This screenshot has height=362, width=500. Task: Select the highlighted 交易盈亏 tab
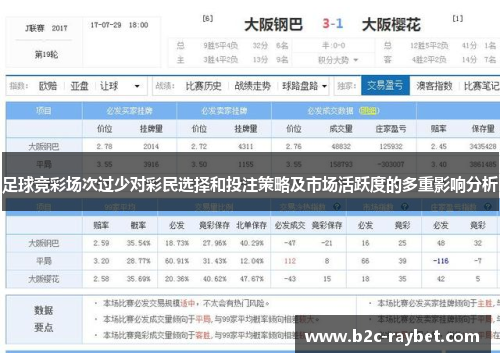385,86
